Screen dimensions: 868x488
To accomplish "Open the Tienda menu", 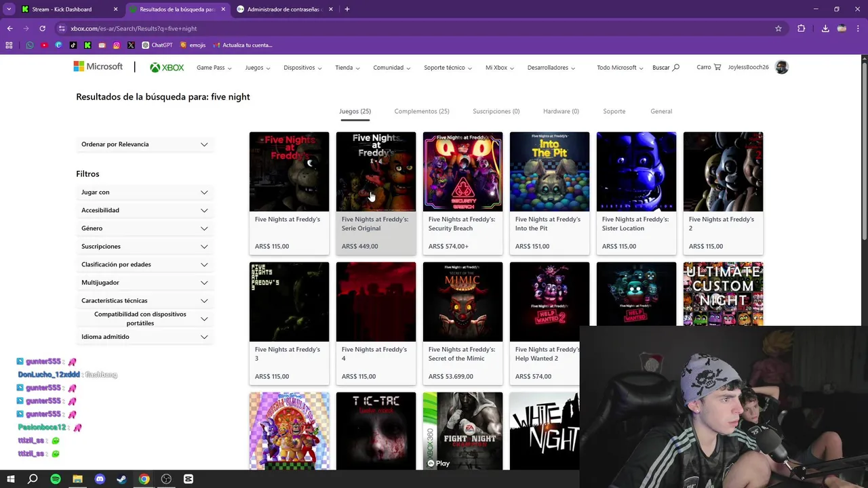I will tap(347, 68).
